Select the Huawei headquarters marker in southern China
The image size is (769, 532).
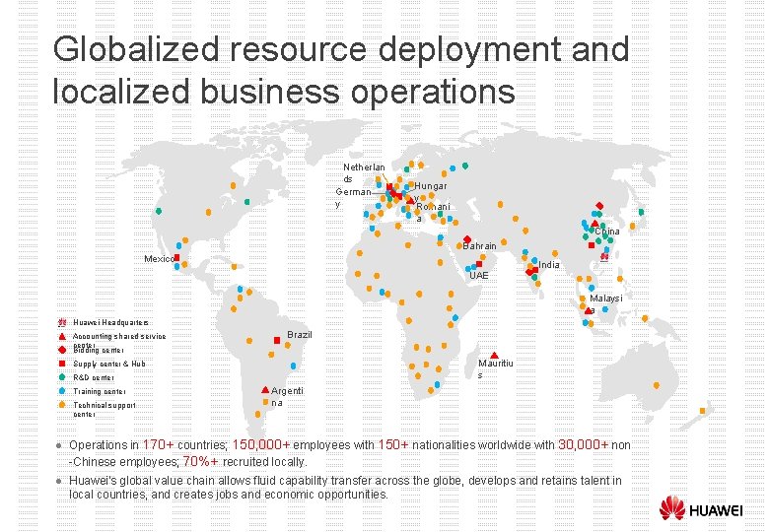pyautogui.click(x=604, y=256)
